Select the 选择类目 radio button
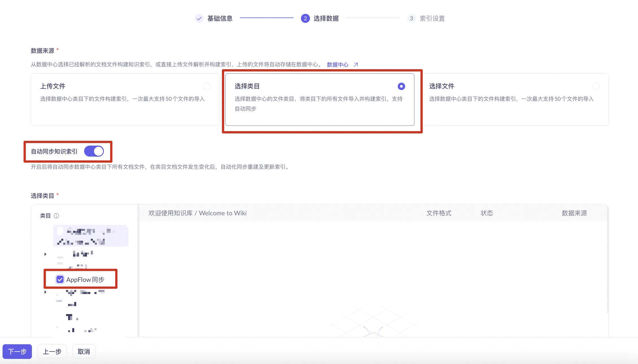The image size is (638, 364). (401, 86)
